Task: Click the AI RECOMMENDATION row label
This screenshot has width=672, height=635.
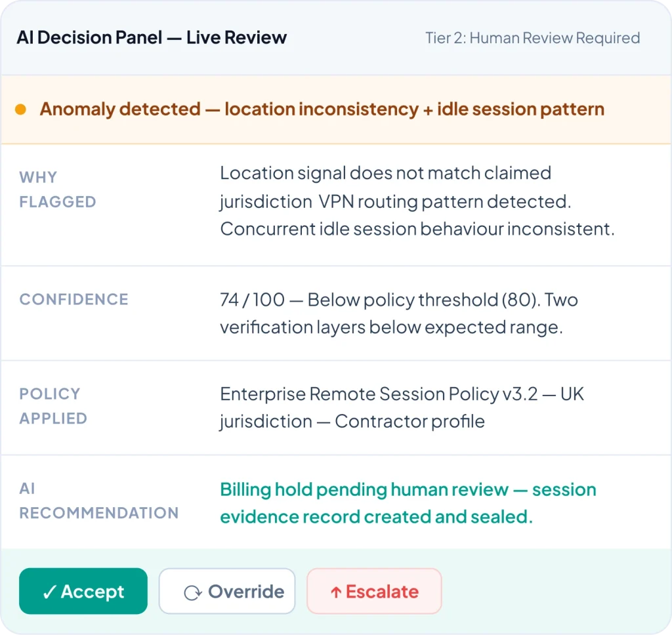Action: point(98,501)
